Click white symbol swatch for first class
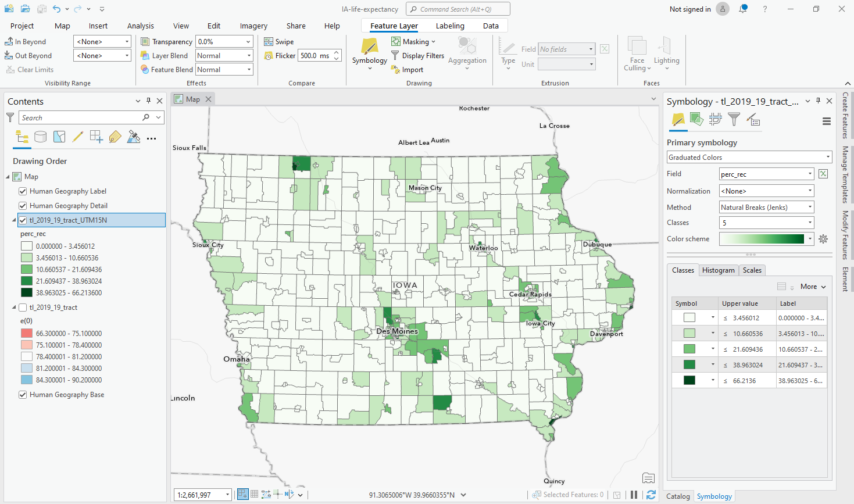This screenshot has height=504, width=854. (x=689, y=317)
